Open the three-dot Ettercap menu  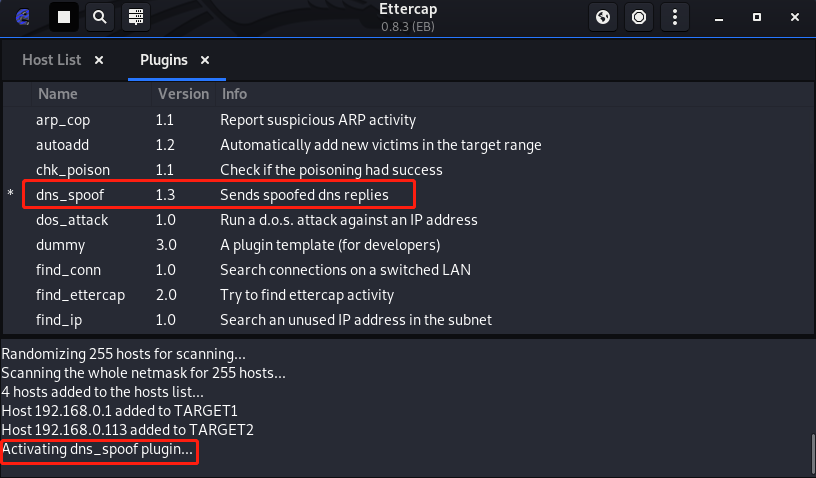tap(677, 17)
